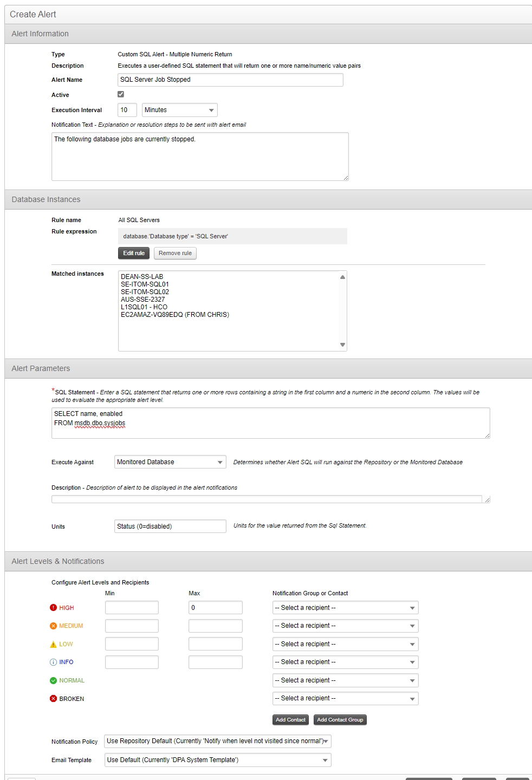Open the BROKEN level recipient dropdown
The image size is (532, 780).
[345, 698]
